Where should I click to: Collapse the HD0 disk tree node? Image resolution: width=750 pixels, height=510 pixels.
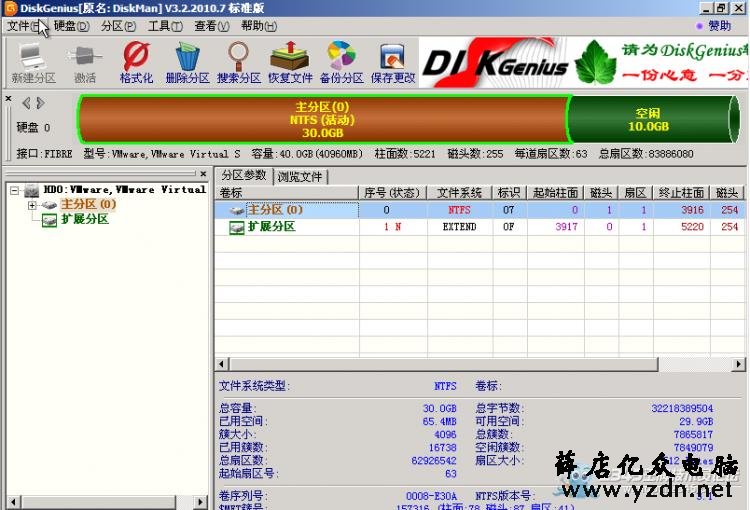[14, 190]
